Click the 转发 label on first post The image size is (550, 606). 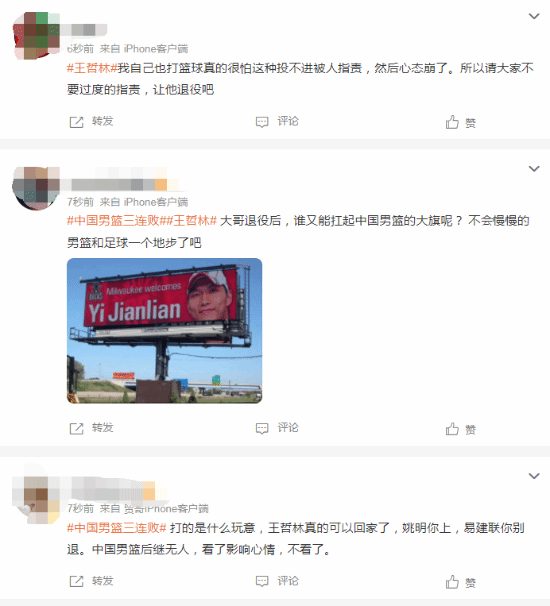click(x=102, y=121)
